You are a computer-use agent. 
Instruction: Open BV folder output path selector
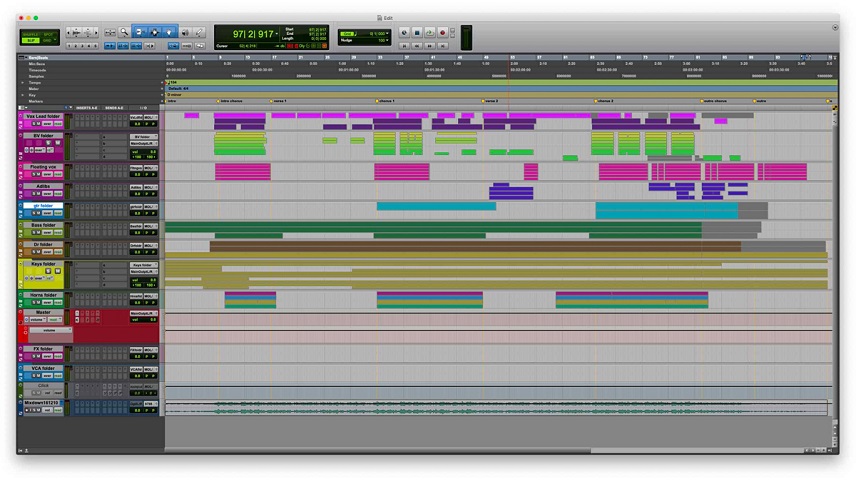(144, 144)
